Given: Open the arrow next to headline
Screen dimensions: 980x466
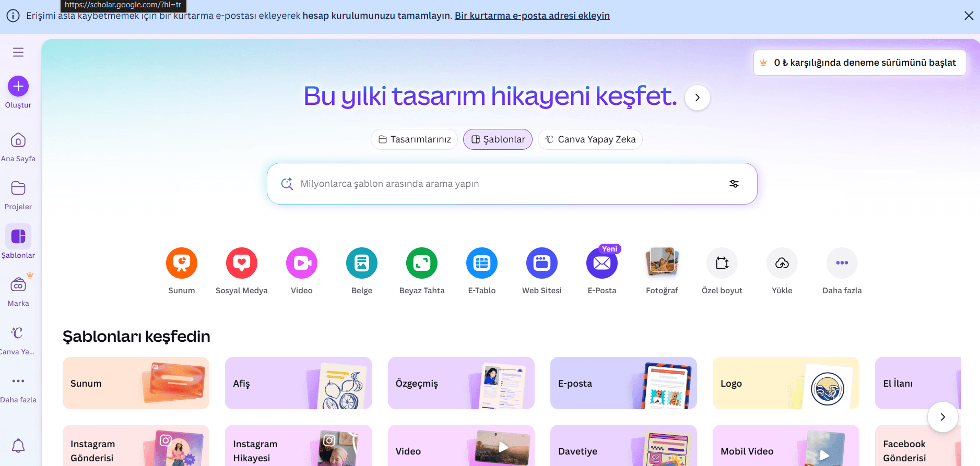Looking at the screenshot, I should 698,98.
